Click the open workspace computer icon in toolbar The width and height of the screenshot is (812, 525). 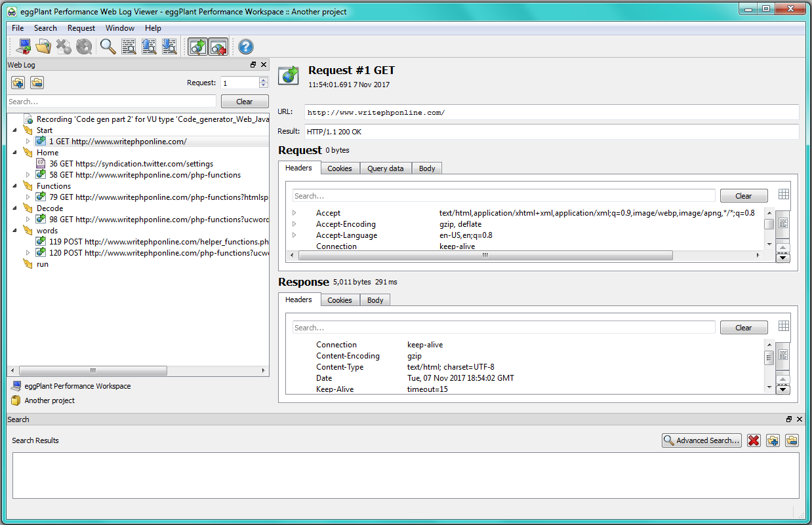point(24,47)
